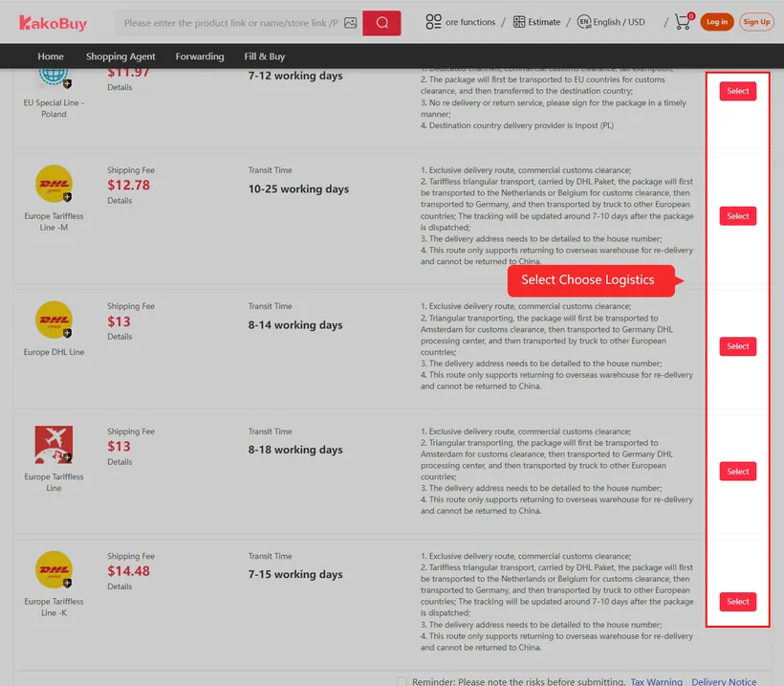Click the More functions text
The image size is (784, 686).
(x=470, y=22)
